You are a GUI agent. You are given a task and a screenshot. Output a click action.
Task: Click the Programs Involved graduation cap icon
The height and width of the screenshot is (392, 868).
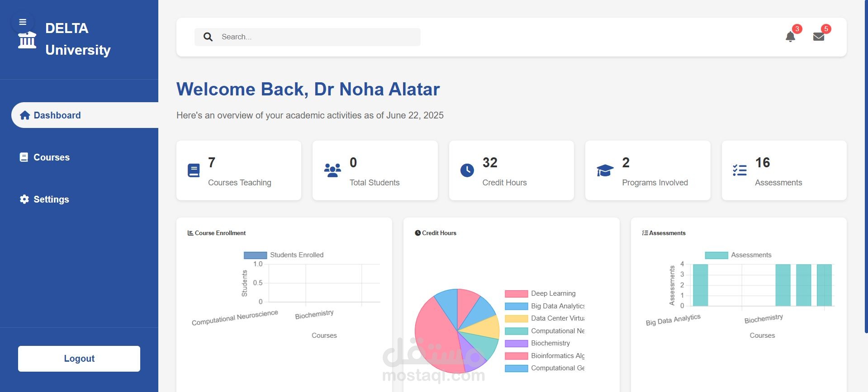tap(605, 170)
